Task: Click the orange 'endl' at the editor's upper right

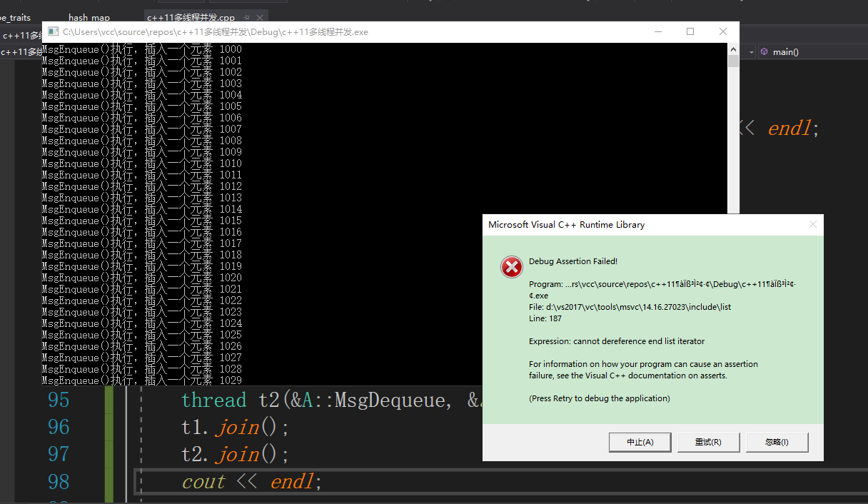Action: pyautogui.click(x=789, y=128)
